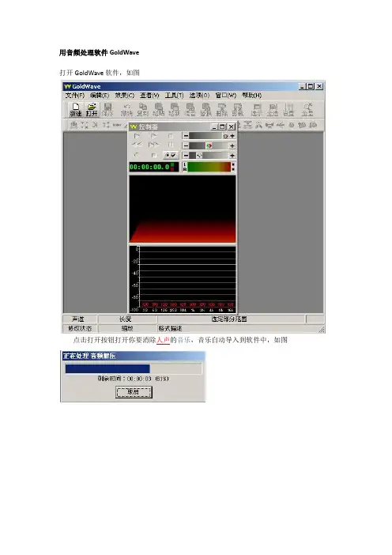Click the stop recording square in the controller's bottom row

[153, 155]
